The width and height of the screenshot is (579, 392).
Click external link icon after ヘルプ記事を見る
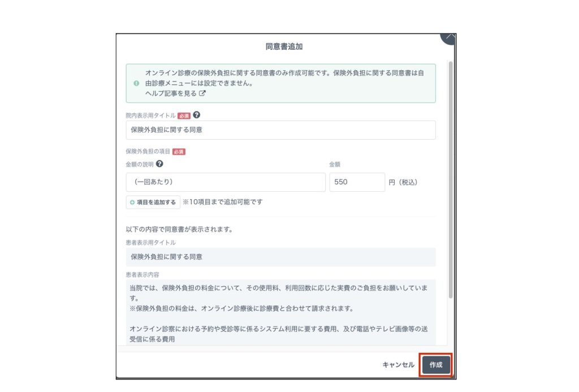(x=202, y=93)
